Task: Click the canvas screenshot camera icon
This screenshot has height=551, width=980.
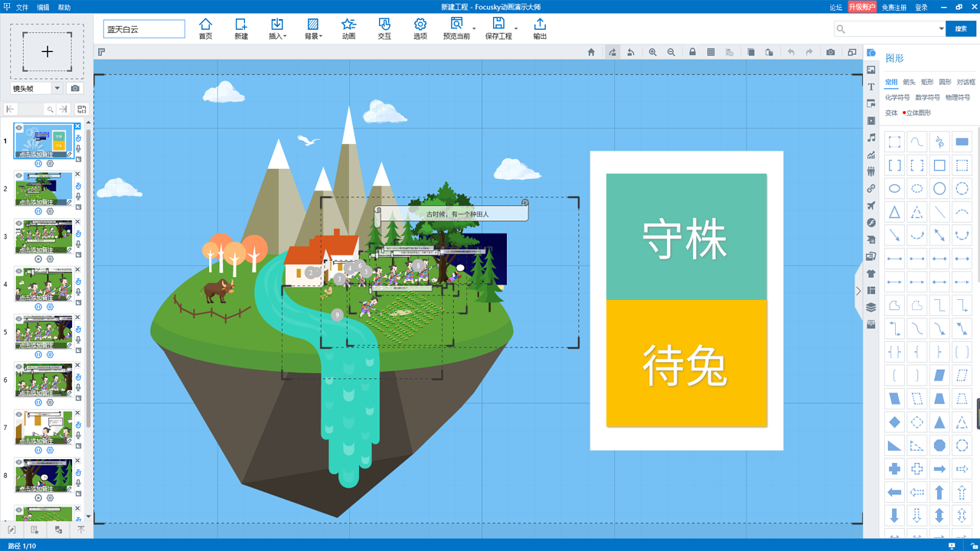Action: (x=831, y=52)
